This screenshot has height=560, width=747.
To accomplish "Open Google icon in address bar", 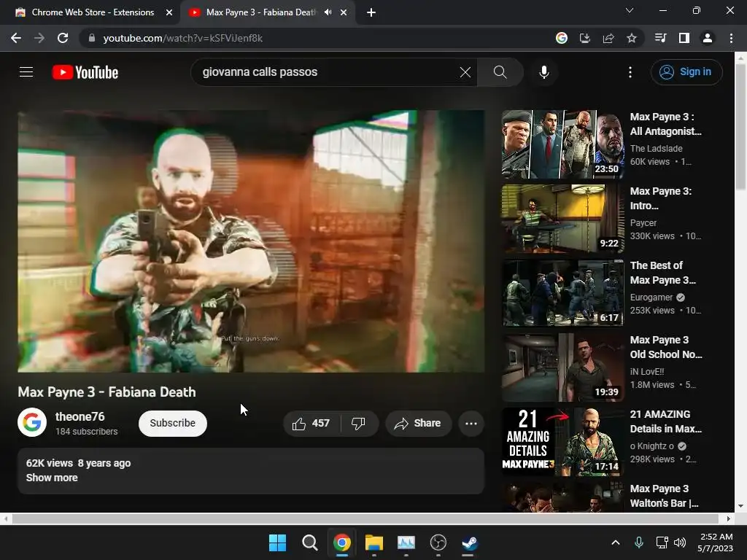I will (562, 38).
